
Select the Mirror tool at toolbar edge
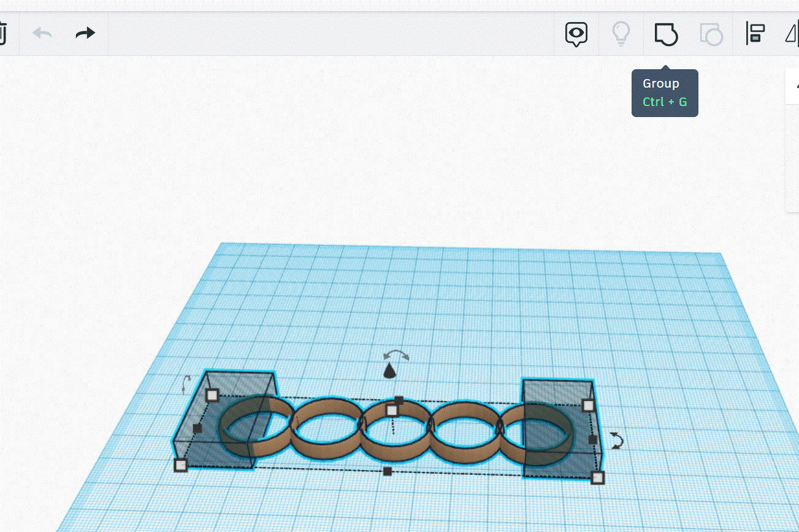(792, 34)
